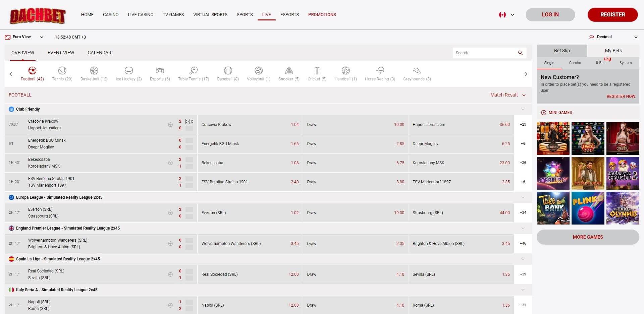
Task: Switch to the My Bets tab
Action: pos(613,51)
